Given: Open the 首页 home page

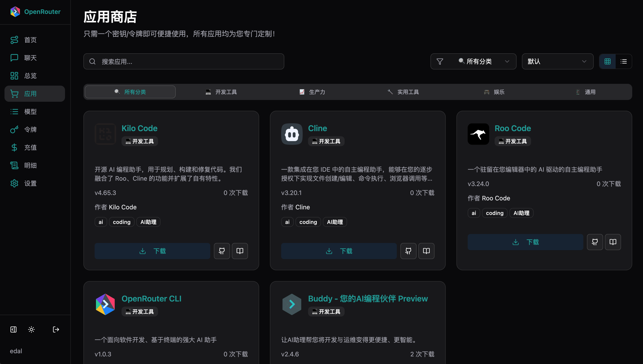Looking at the screenshot, I should 35,40.
